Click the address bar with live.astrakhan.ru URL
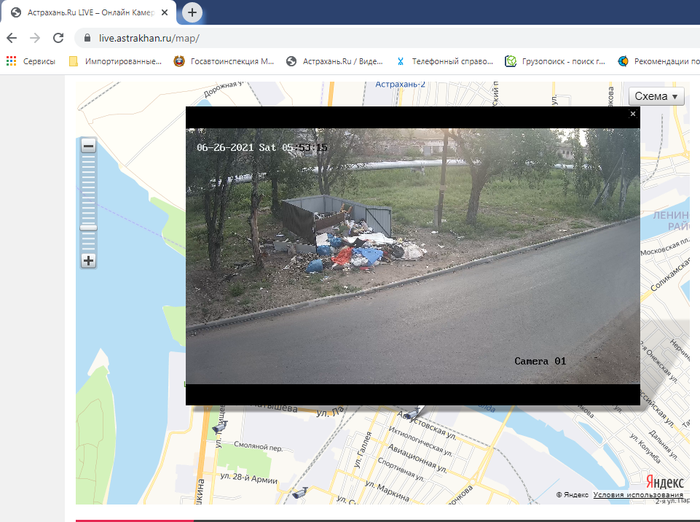This screenshot has height=522, width=700. click(x=300, y=38)
